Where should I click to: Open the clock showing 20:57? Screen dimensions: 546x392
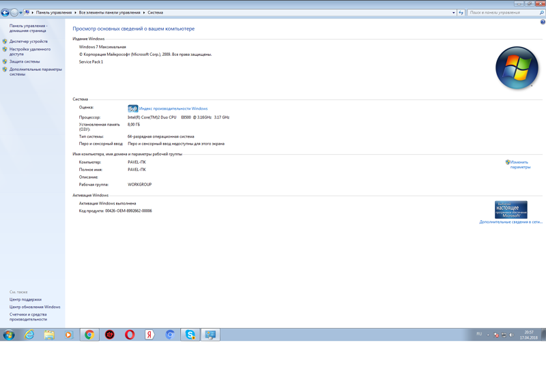coord(528,335)
